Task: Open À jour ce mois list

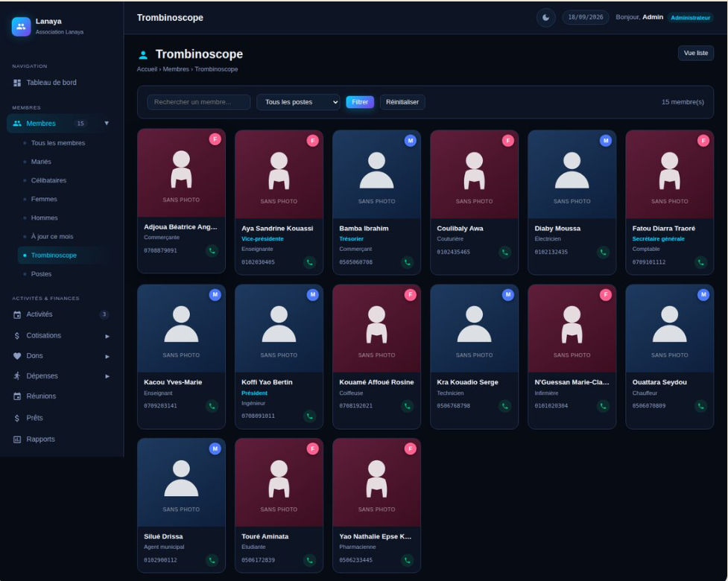Action: click(52, 237)
